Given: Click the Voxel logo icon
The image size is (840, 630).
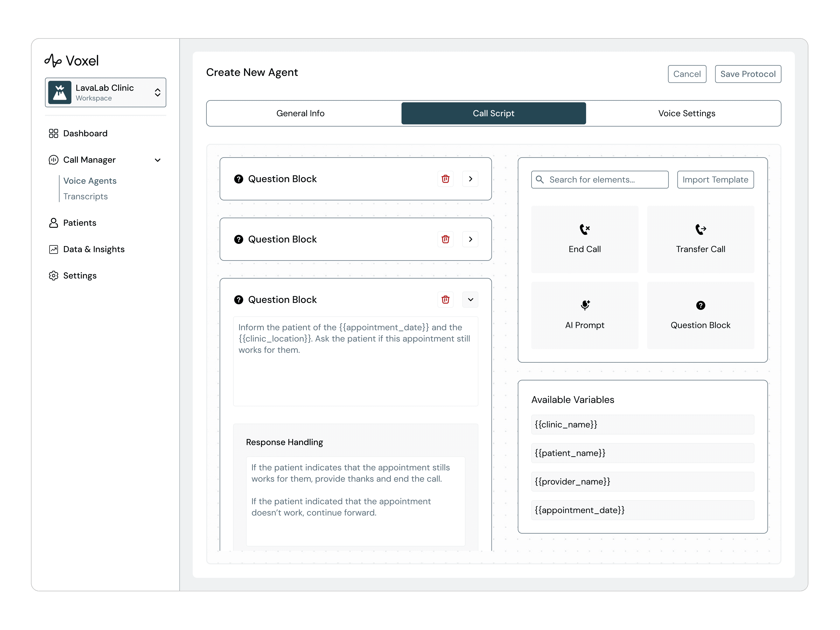Looking at the screenshot, I should tap(53, 60).
